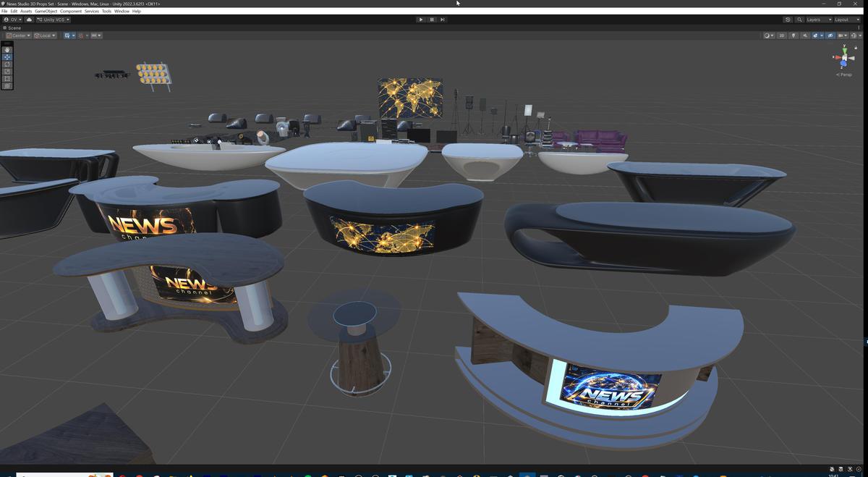
Task: Click the Scene view options kebab menu
Action: 859,28
